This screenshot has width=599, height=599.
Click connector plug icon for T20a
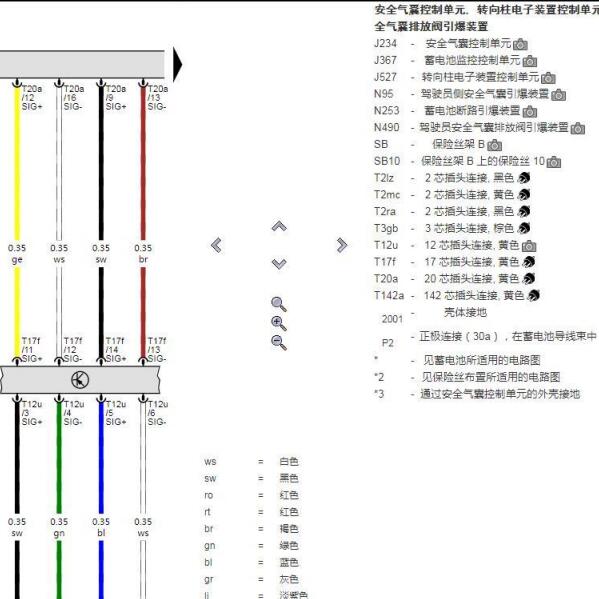tap(529, 279)
